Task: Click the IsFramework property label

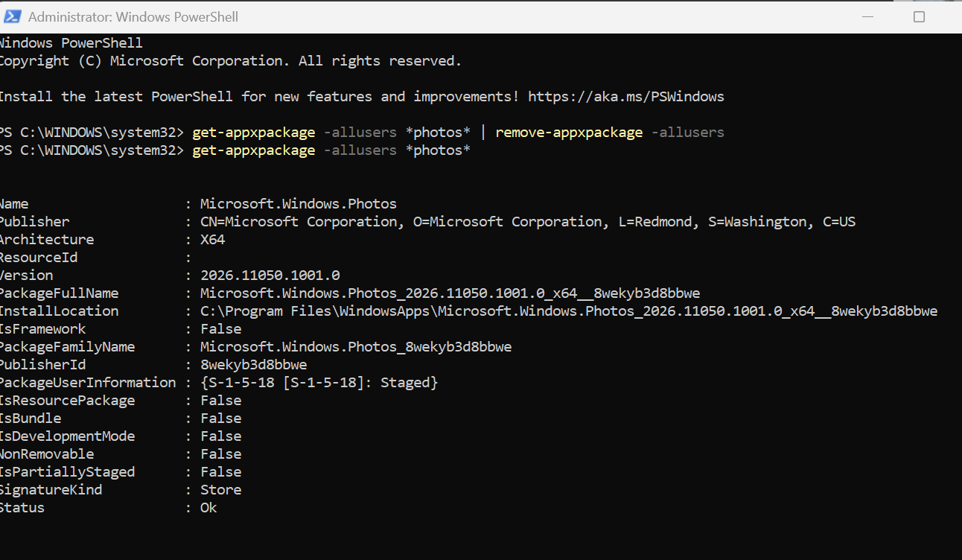Action: click(x=42, y=329)
